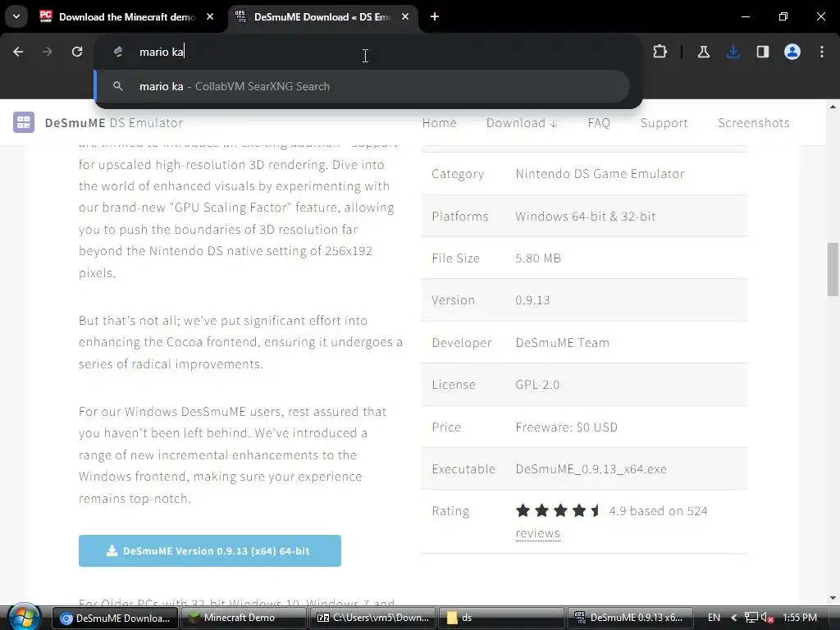Click the muted volume tray icon
This screenshot has height=630, width=840.
767,618
